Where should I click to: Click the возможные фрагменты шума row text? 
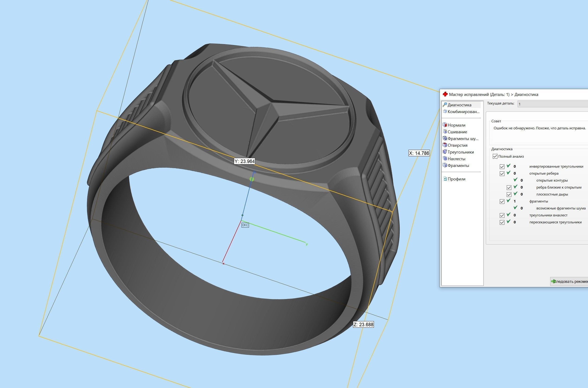[561, 208]
